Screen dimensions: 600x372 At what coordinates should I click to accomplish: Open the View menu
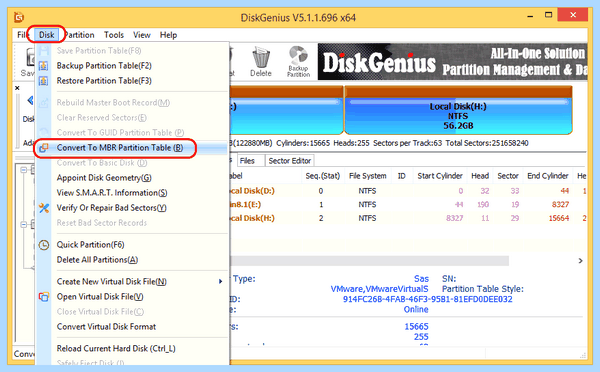[142, 35]
